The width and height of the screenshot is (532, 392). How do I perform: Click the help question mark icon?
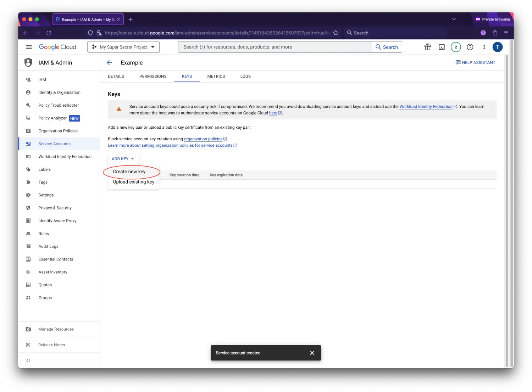[470, 47]
